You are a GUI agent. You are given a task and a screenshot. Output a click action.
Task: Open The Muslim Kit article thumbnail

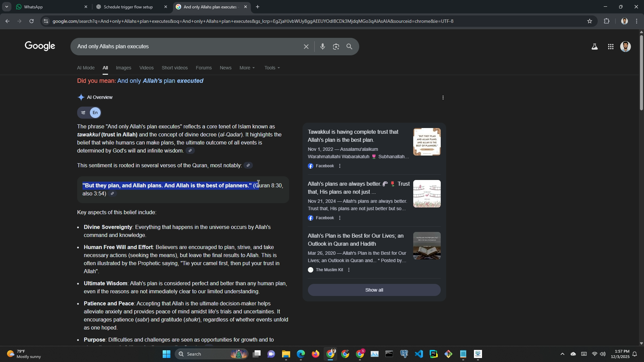tap(427, 246)
